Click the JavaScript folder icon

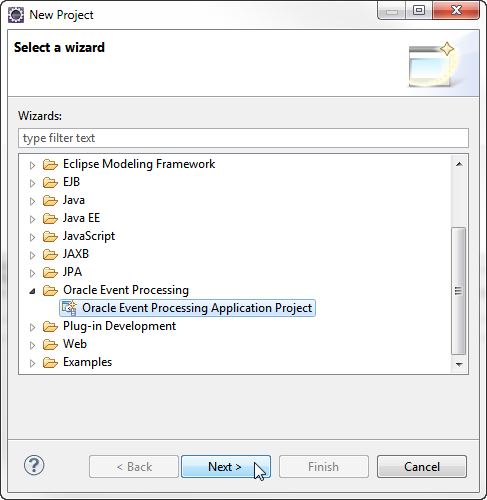point(50,236)
